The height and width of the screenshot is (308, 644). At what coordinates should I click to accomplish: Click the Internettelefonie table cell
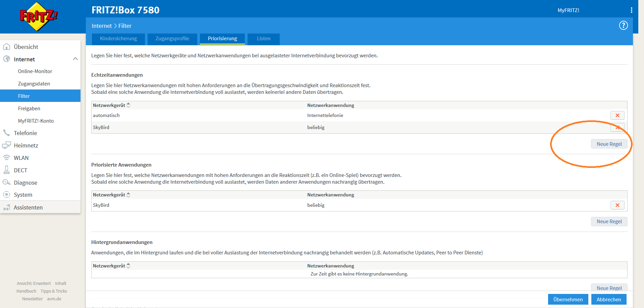coord(325,115)
